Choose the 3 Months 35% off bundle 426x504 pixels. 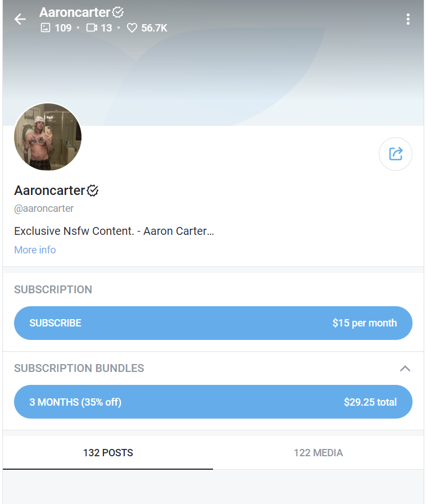(x=213, y=402)
